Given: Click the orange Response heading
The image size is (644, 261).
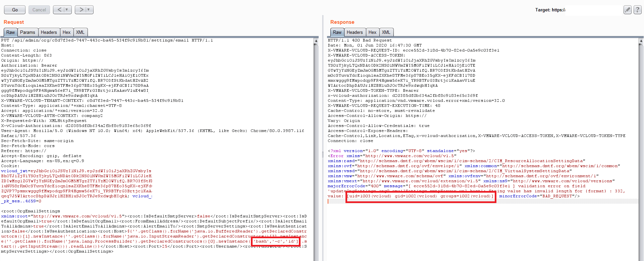Looking at the screenshot, I should [342, 22].
